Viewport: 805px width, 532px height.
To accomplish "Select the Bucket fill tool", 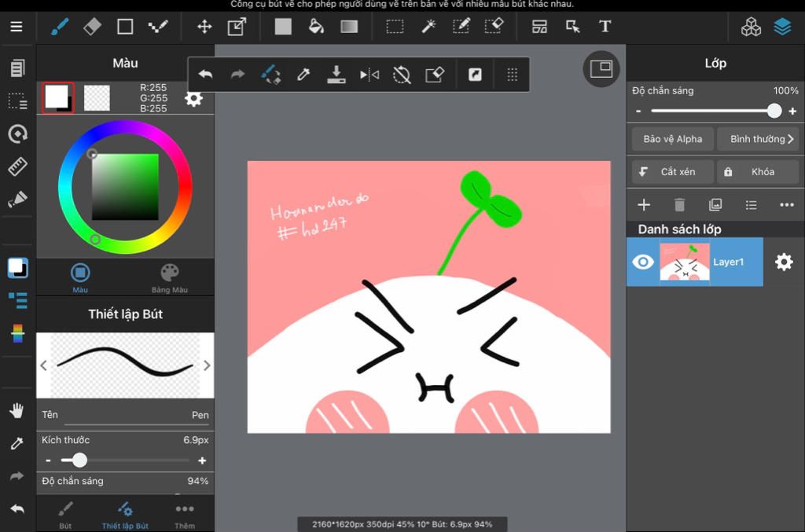I will tap(316, 27).
